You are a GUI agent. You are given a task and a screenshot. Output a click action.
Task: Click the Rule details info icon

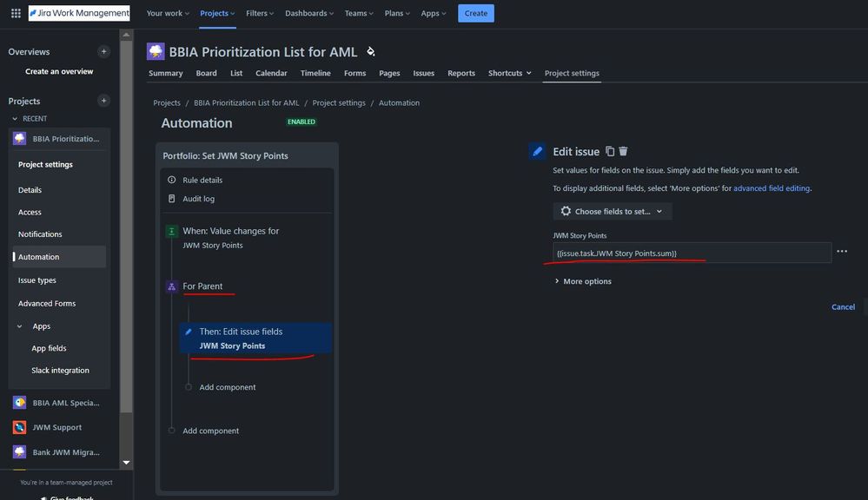coord(172,180)
